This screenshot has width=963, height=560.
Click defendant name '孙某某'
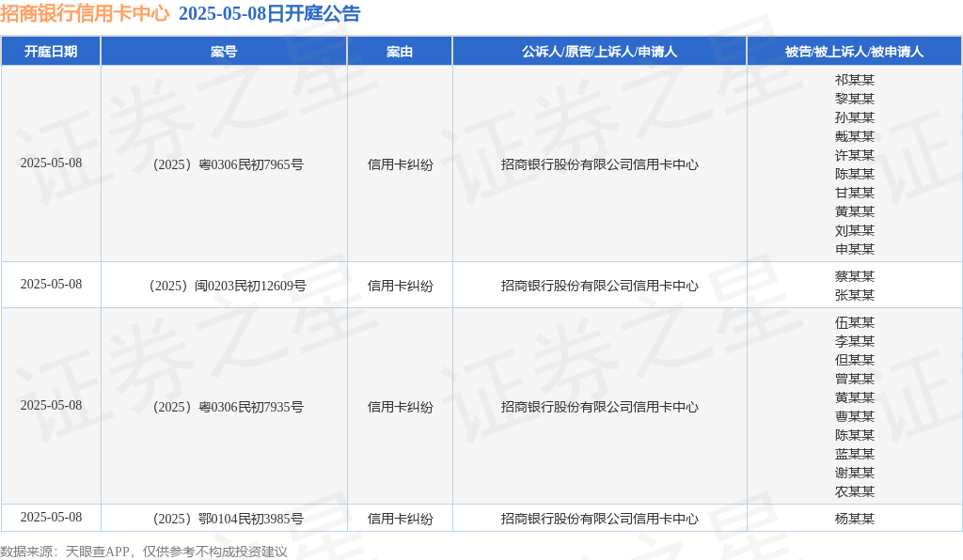tap(854, 117)
